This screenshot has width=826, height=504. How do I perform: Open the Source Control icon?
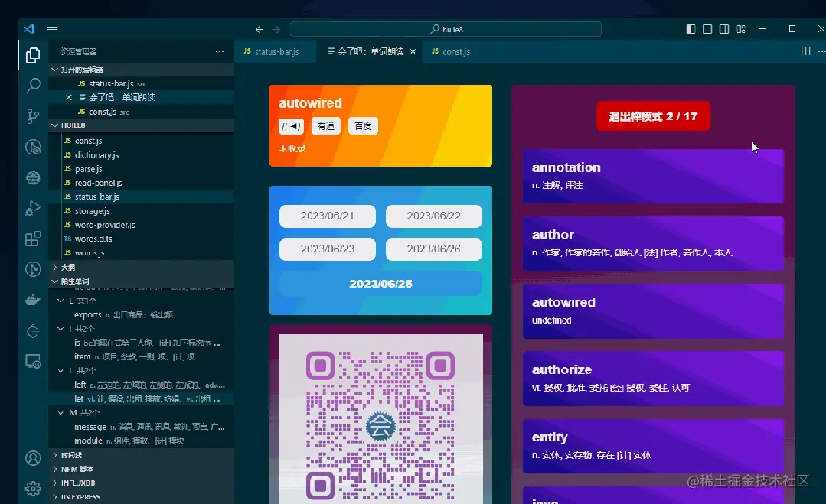point(32,116)
